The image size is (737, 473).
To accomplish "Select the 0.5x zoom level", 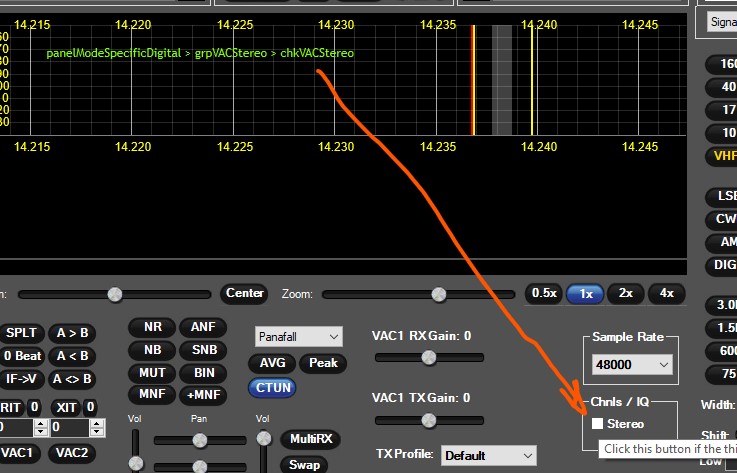I will pos(544,294).
